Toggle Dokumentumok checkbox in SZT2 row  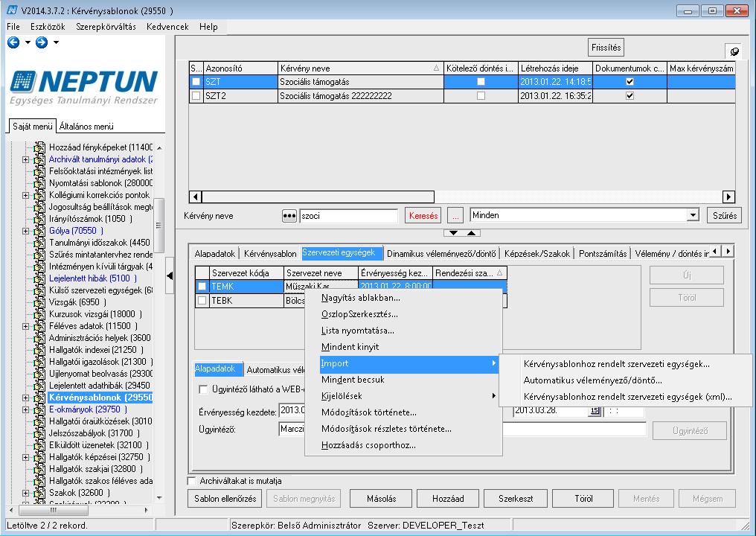coord(630,96)
